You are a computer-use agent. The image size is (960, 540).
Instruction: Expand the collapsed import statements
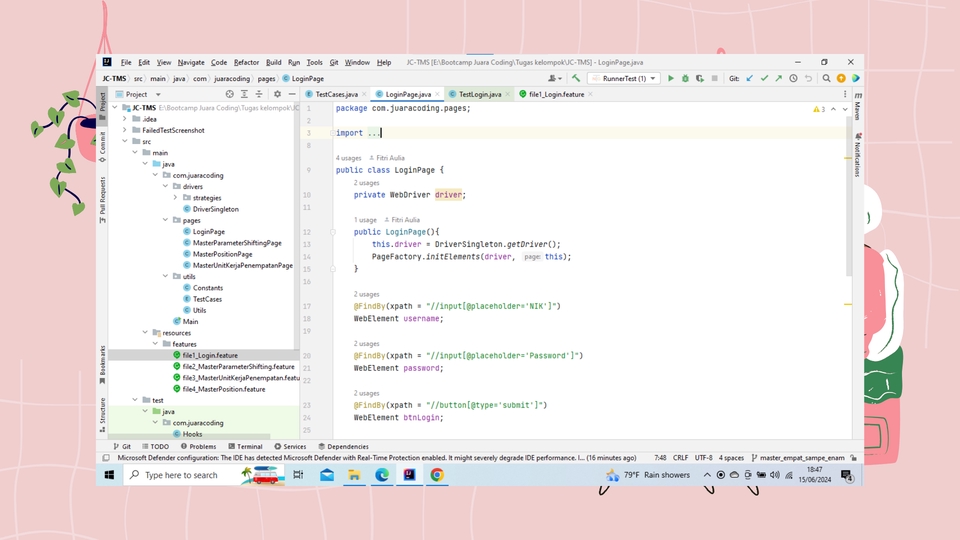pos(372,133)
